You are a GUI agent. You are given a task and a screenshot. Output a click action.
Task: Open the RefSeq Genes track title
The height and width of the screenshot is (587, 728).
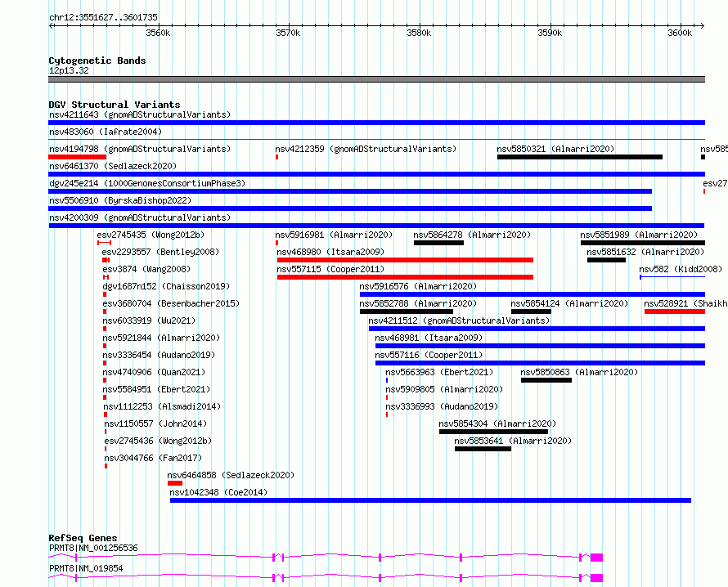(x=83, y=538)
